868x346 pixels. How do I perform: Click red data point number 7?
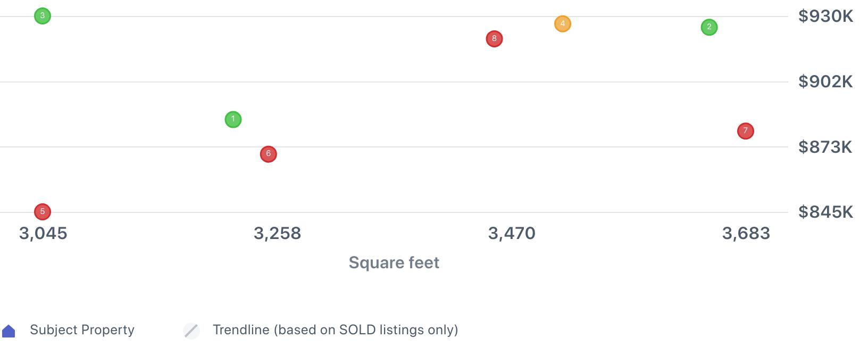click(x=745, y=131)
